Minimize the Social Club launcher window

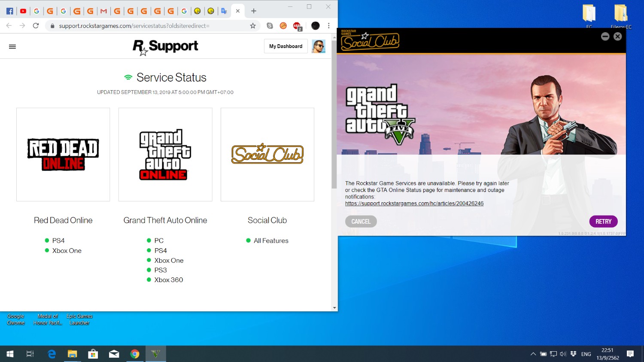(x=605, y=37)
